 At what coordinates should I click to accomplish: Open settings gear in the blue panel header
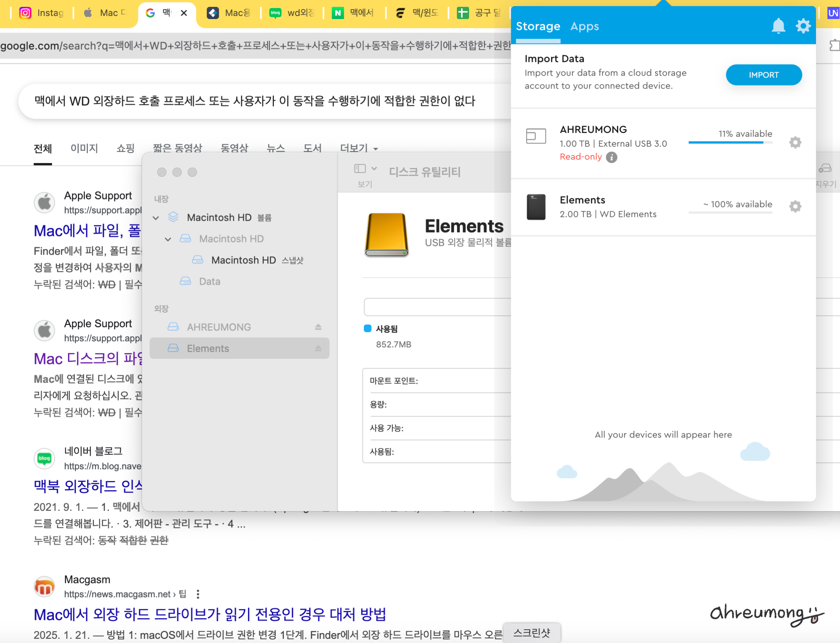pyautogui.click(x=803, y=26)
